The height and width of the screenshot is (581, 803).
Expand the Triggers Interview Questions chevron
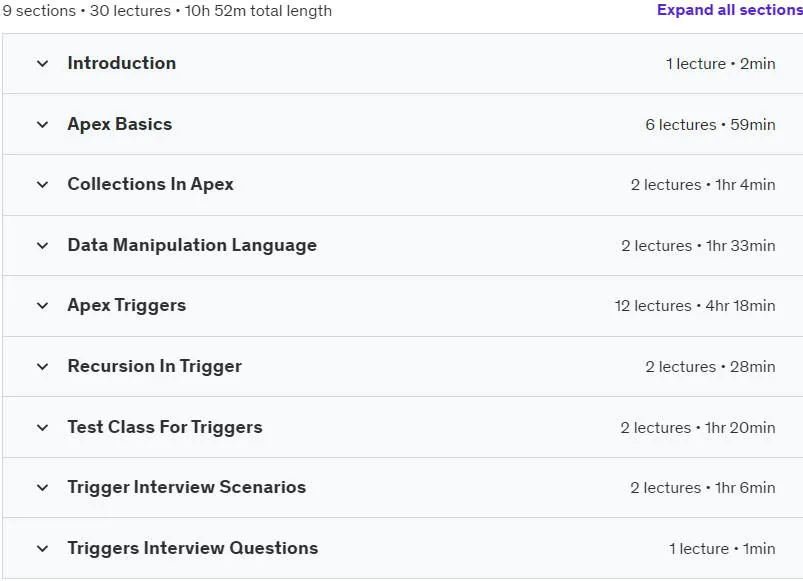43,549
